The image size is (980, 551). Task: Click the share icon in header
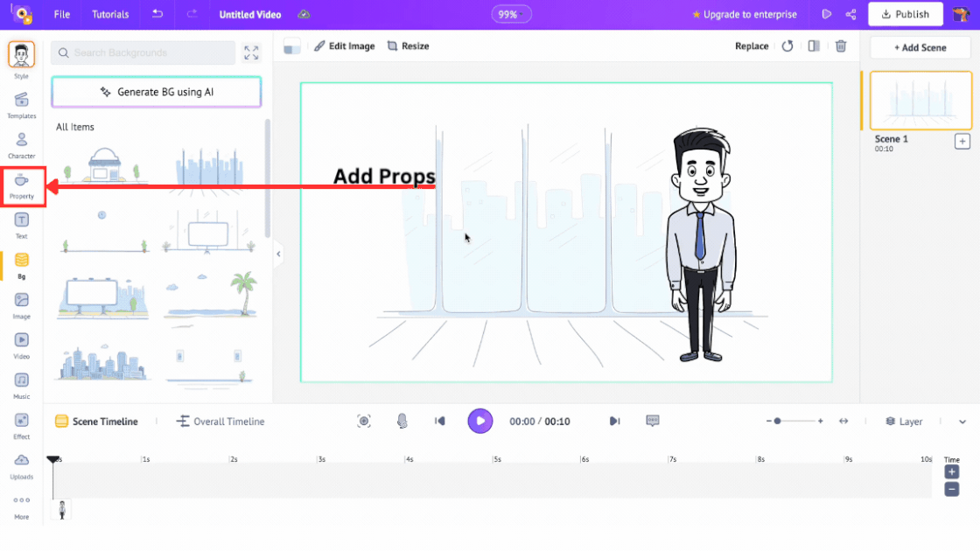pyautogui.click(x=850, y=15)
